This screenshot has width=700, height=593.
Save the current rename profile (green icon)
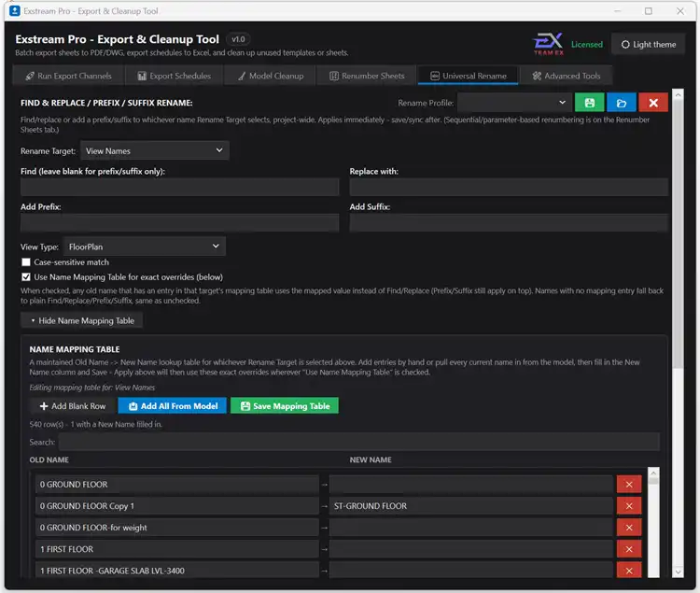tap(589, 103)
